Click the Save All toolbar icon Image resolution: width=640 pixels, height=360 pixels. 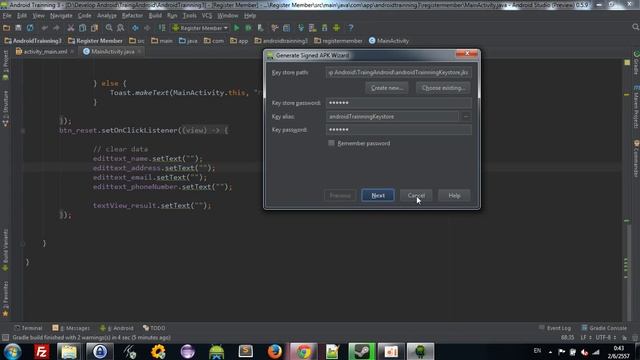[18, 28]
